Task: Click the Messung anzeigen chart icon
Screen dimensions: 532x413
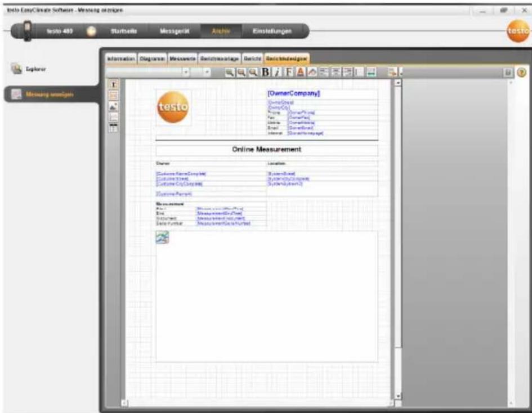Action: point(16,94)
